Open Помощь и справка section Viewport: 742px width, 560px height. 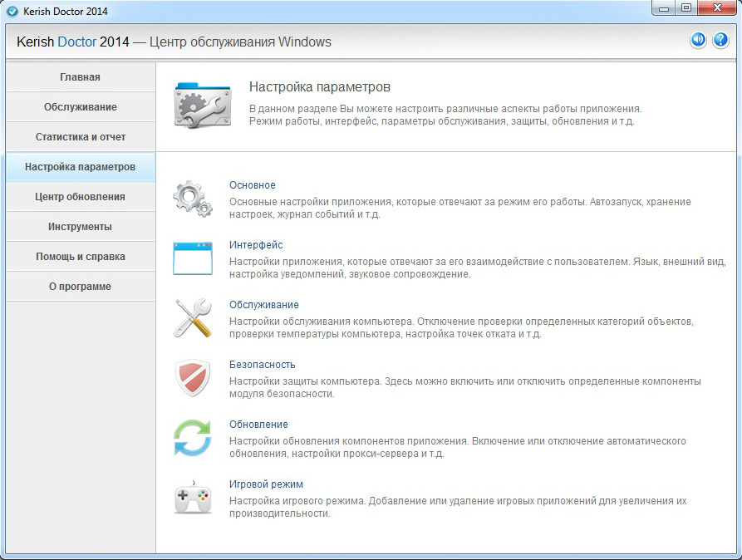tap(81, 256)
